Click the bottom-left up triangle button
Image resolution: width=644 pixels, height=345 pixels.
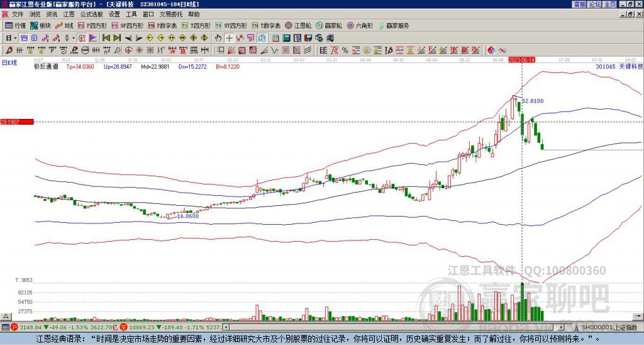coord(6,316)
